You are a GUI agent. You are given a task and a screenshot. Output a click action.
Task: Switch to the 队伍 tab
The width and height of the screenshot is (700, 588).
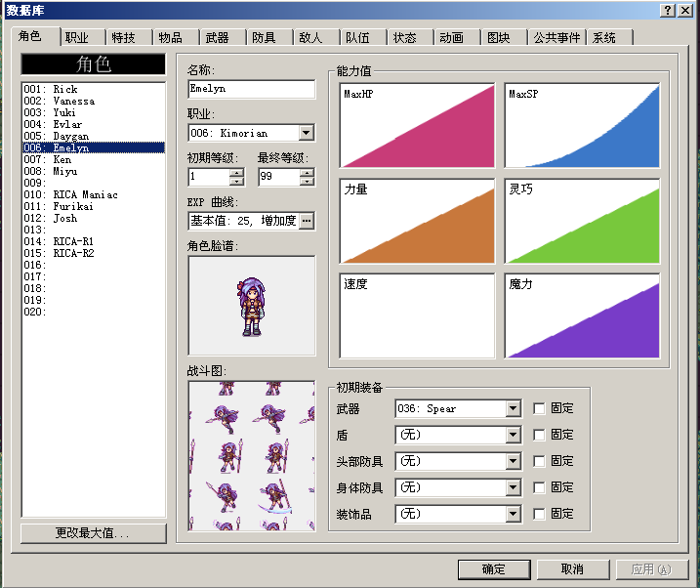[364, 37]
